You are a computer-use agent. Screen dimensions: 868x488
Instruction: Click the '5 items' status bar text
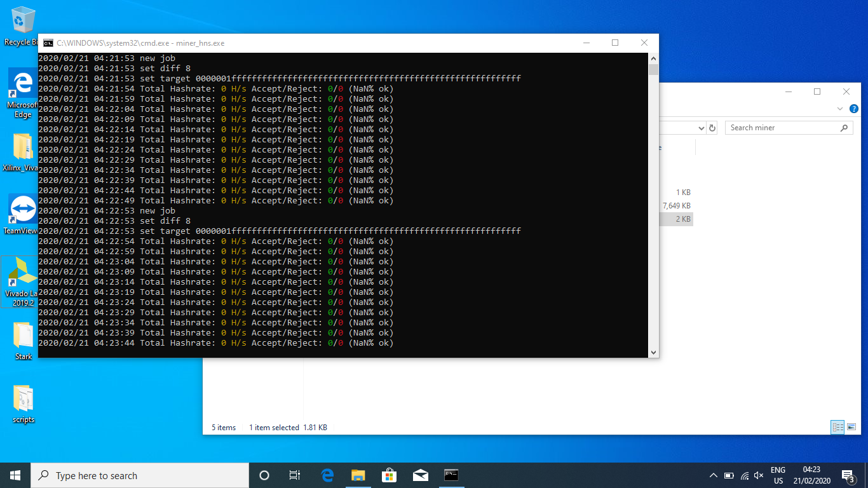pyautogui.click(x=224, y=428)
